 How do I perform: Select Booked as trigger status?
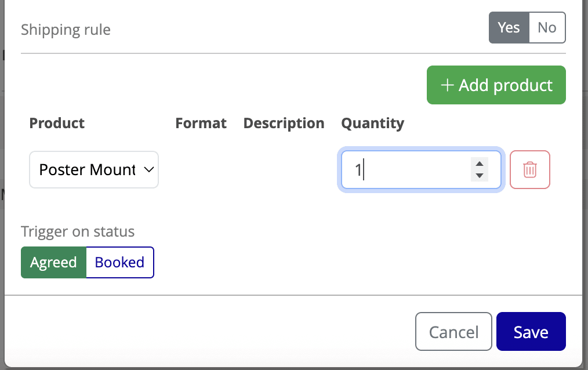pos(119,262)
